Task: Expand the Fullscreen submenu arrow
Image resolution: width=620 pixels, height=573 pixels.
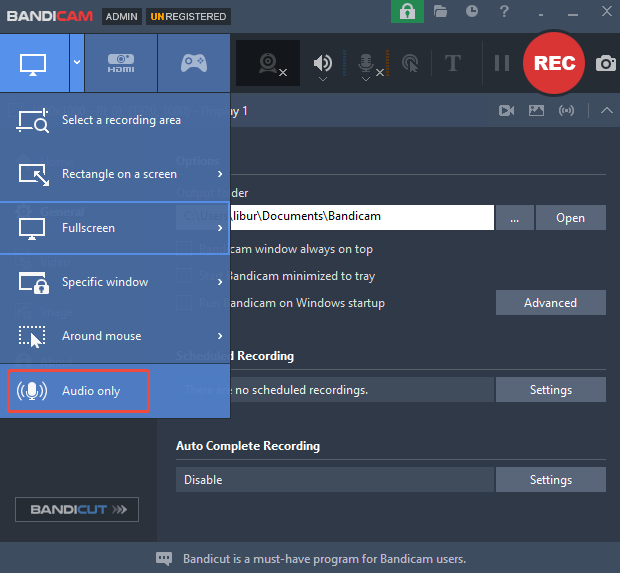Action: pos(220,228)
